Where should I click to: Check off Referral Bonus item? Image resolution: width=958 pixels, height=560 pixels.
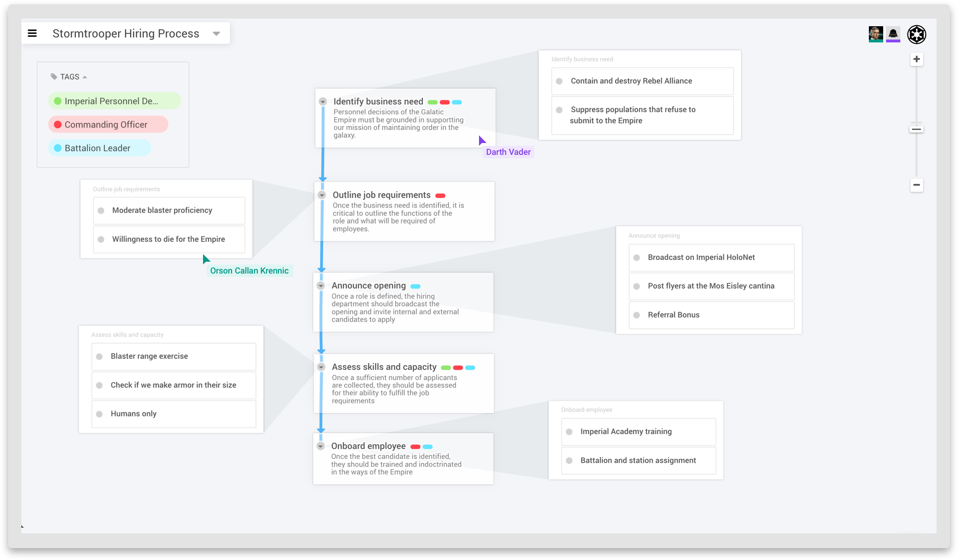click(636, 315)
